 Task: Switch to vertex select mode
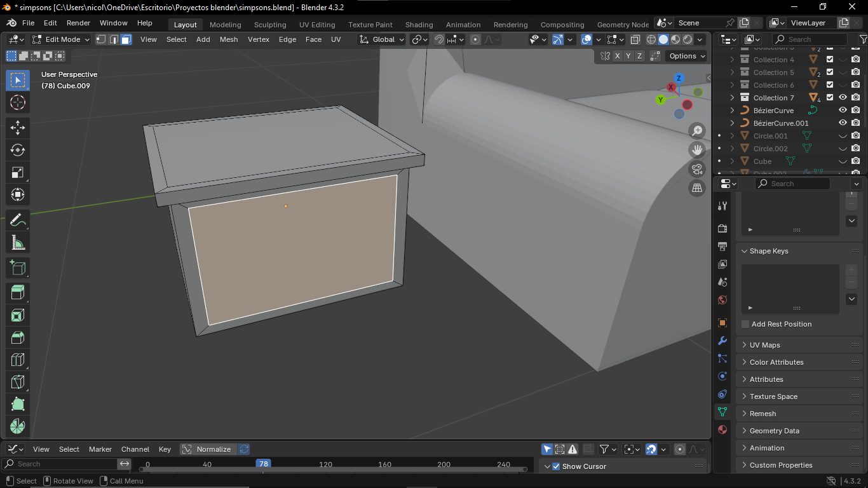[102, 39]
